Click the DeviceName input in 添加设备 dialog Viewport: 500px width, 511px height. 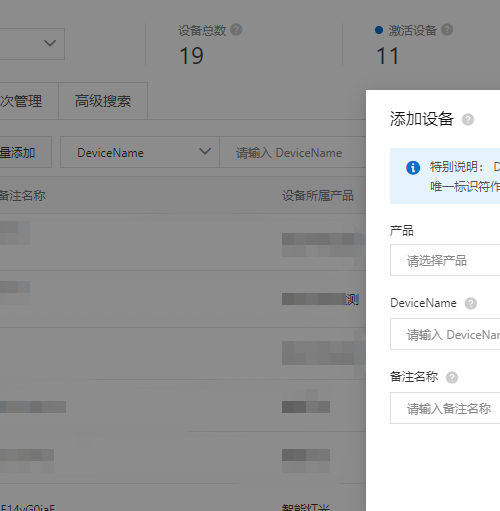click(x=445, y=334)
